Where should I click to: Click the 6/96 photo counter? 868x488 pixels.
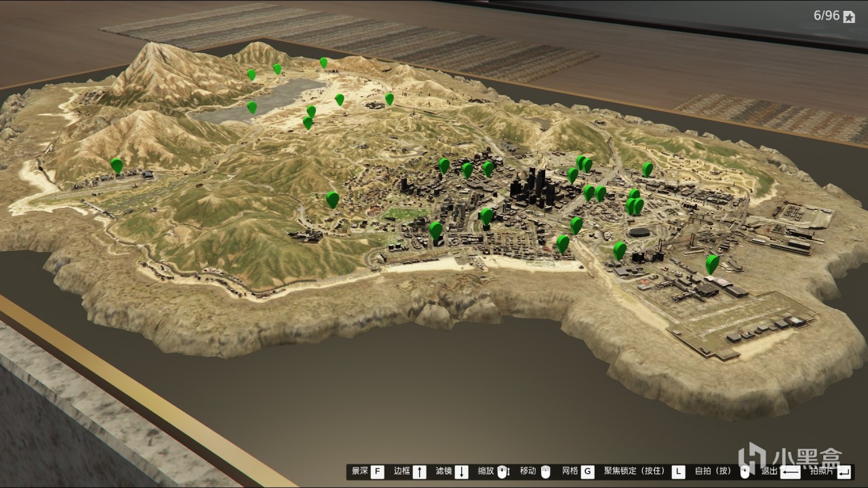click(827, 16)
